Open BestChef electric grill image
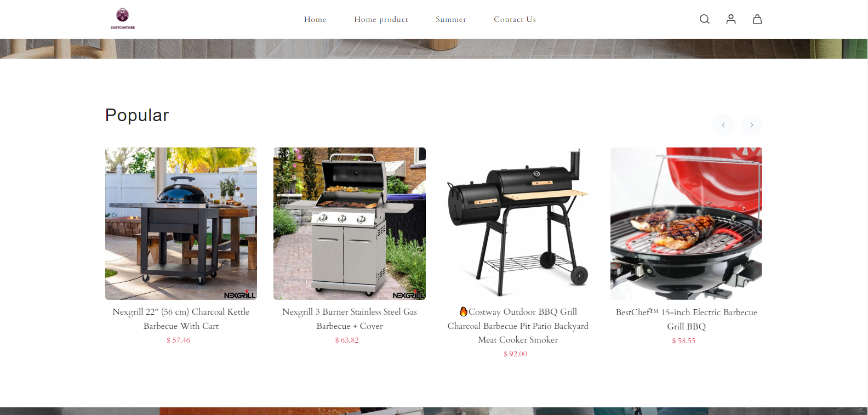 coord(686,224)
